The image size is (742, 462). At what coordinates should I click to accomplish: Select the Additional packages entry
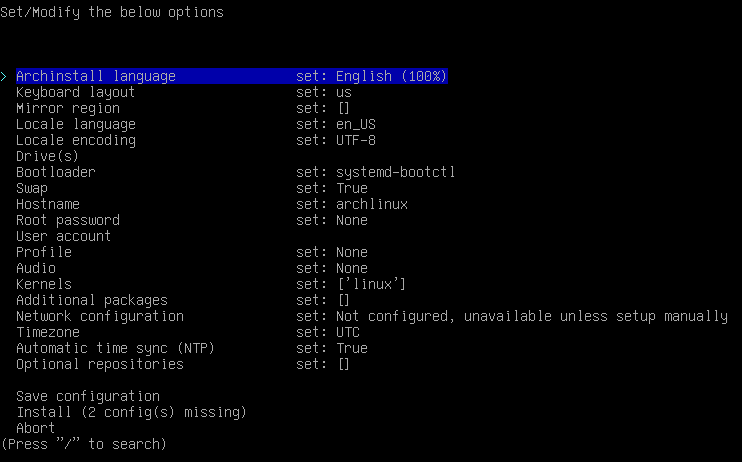coord(92,300)
